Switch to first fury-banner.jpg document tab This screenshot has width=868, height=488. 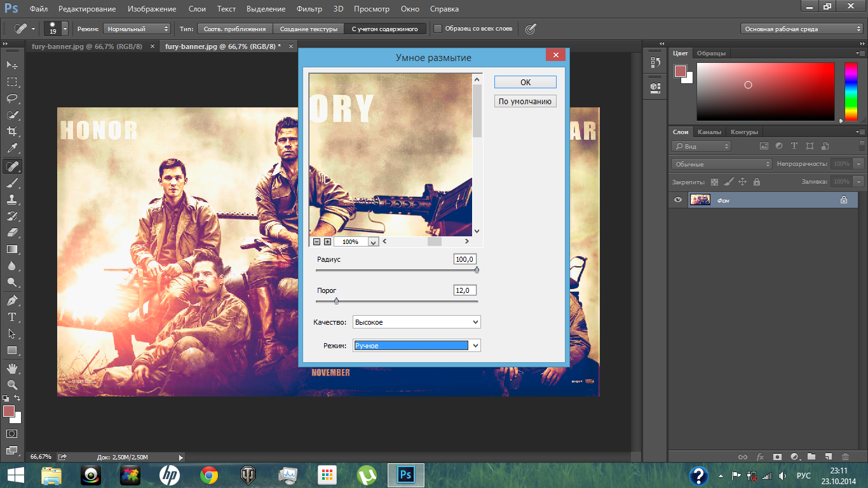(x=87, y=46)
